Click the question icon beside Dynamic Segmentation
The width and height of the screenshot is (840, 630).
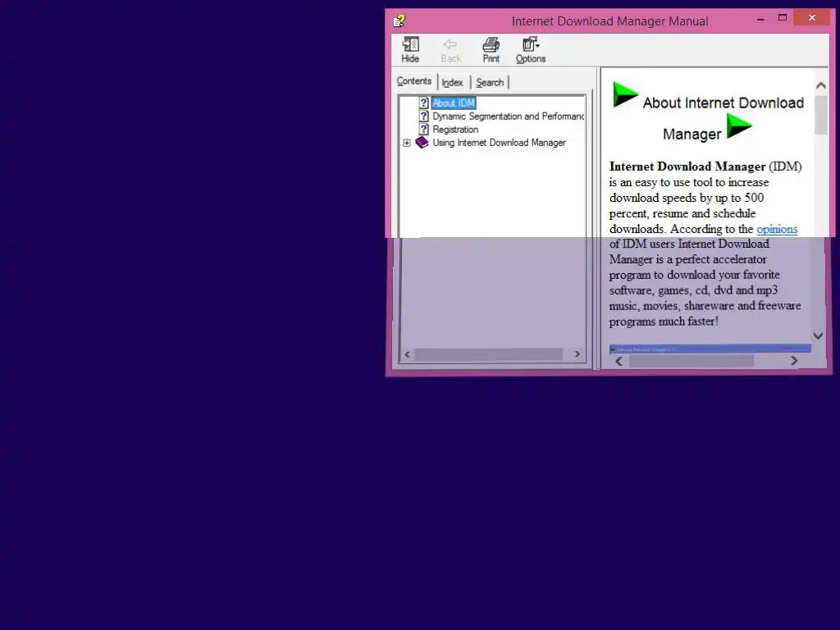424,116
